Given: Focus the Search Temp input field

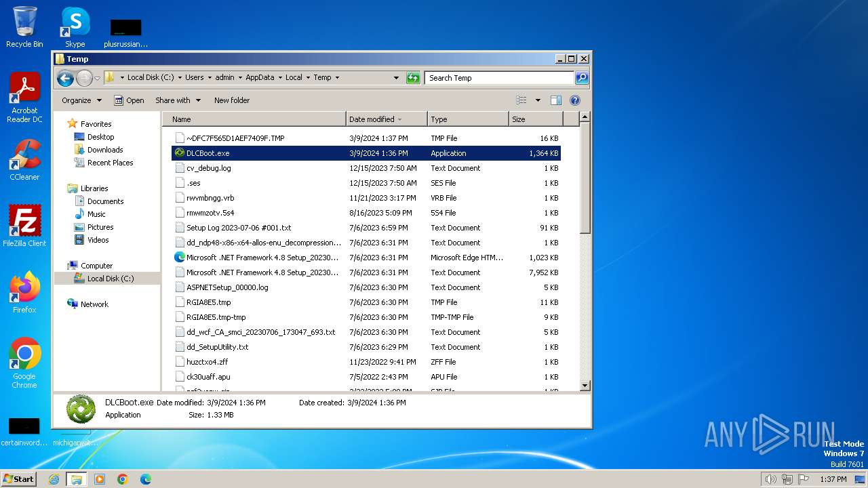Looking at the screenshot, I should tap(500, 78).
